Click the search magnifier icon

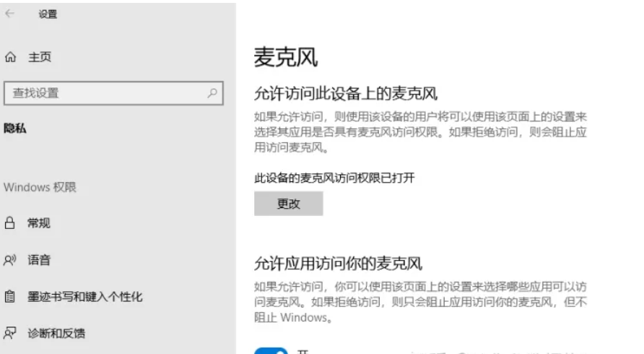[212, 93]
